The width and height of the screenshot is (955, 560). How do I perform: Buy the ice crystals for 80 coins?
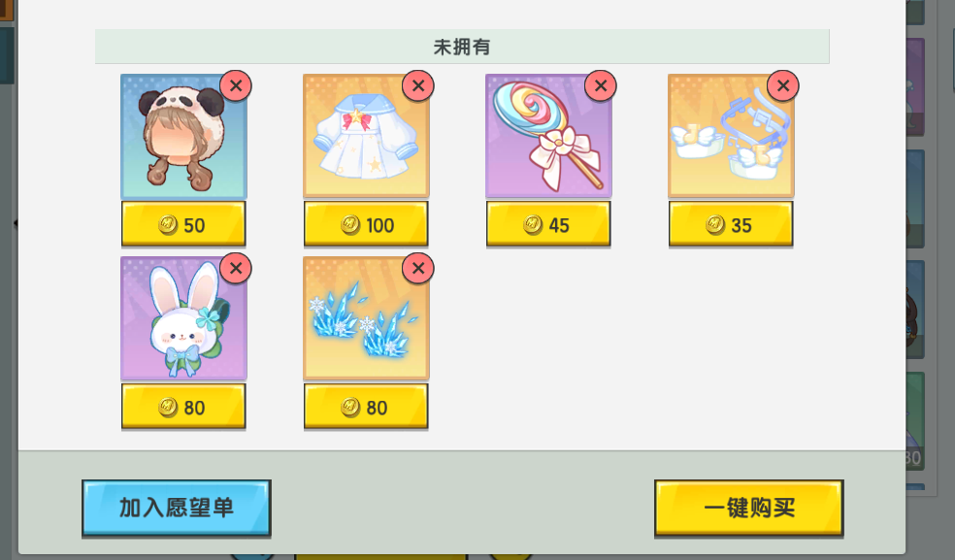pos(366,407)
